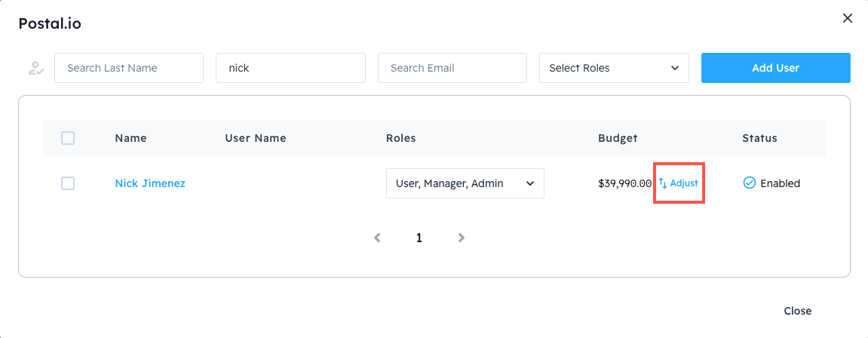Go to the next page arrow
This screenshot has width=868, height=338.
pyautogui.click(x=462, y=238)
